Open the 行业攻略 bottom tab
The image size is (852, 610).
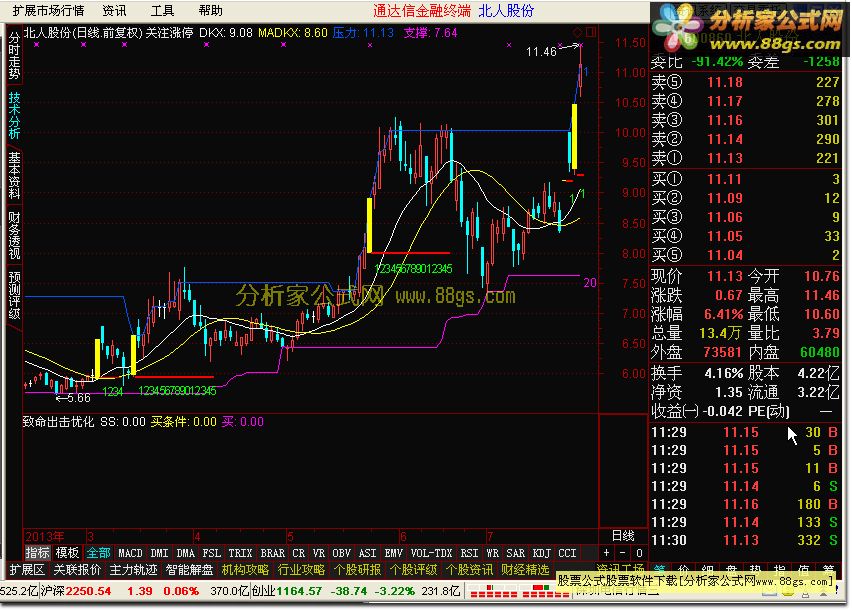tap(301, 570)
